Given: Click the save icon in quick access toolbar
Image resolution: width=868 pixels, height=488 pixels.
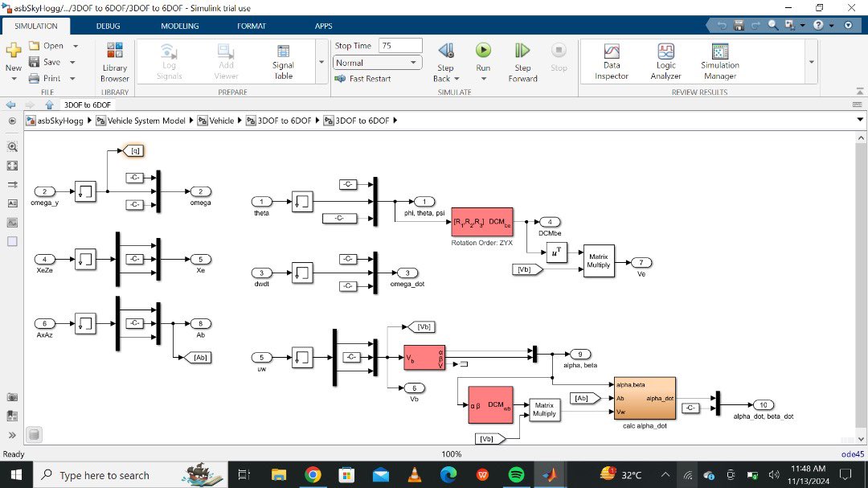Looking at the screenshot, I should (x=739, y=26).
